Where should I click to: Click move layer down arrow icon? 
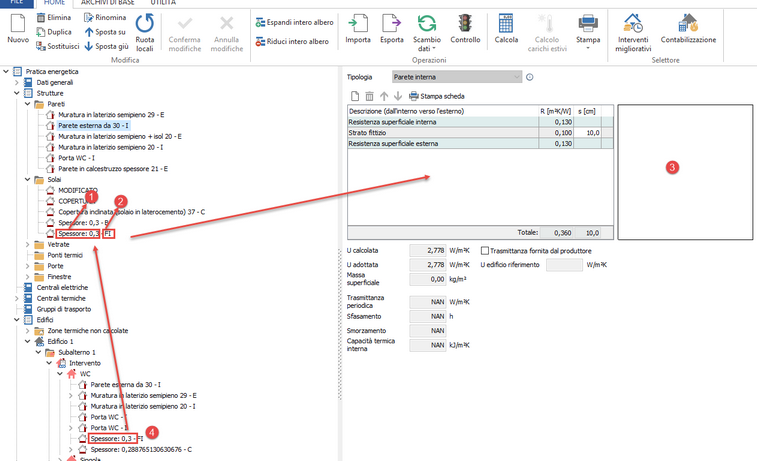pos(398,96)
